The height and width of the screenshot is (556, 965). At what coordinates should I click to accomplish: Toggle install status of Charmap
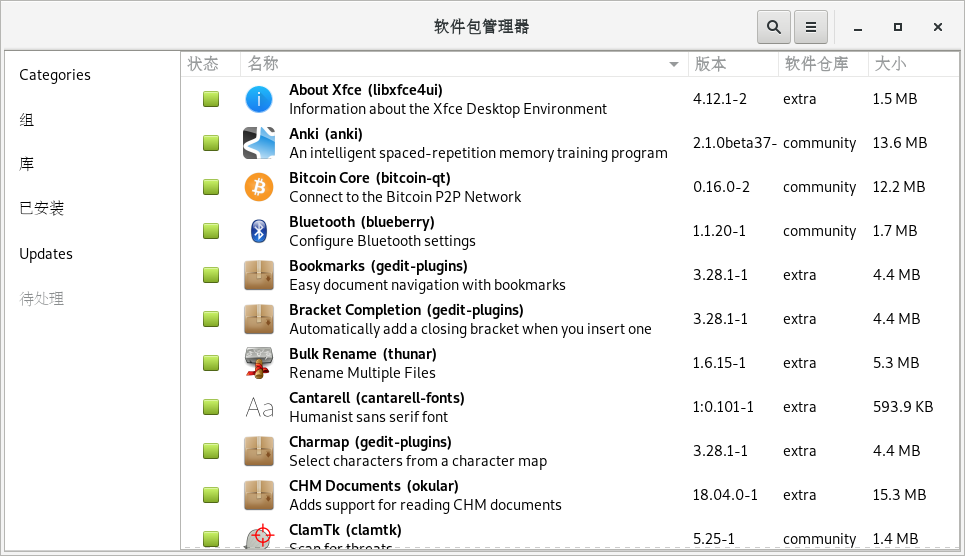[x=211, y=451]
